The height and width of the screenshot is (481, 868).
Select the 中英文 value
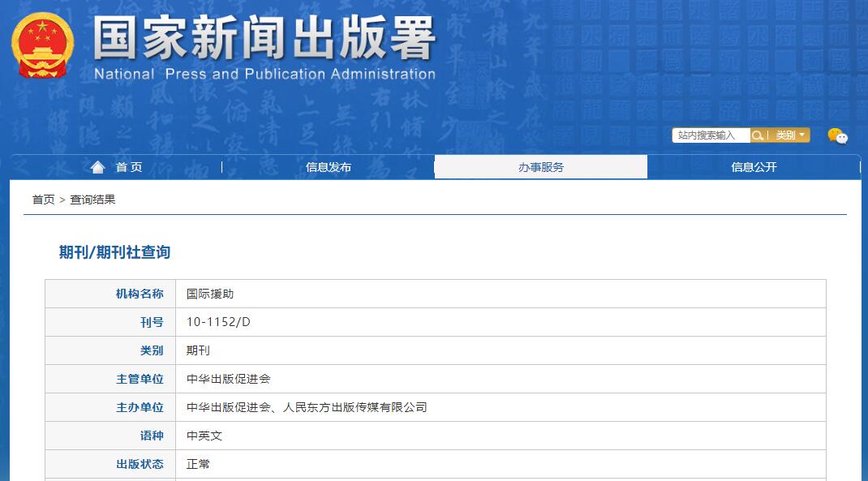204,436
